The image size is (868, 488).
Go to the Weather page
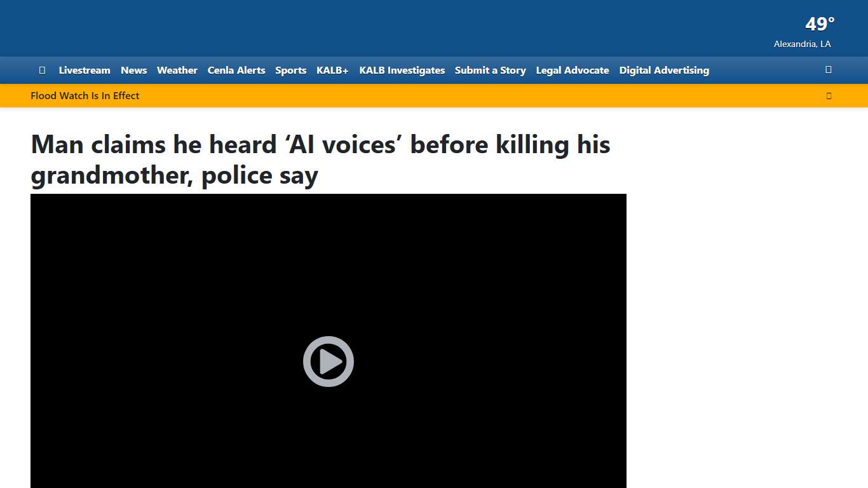tap(177, 70)
